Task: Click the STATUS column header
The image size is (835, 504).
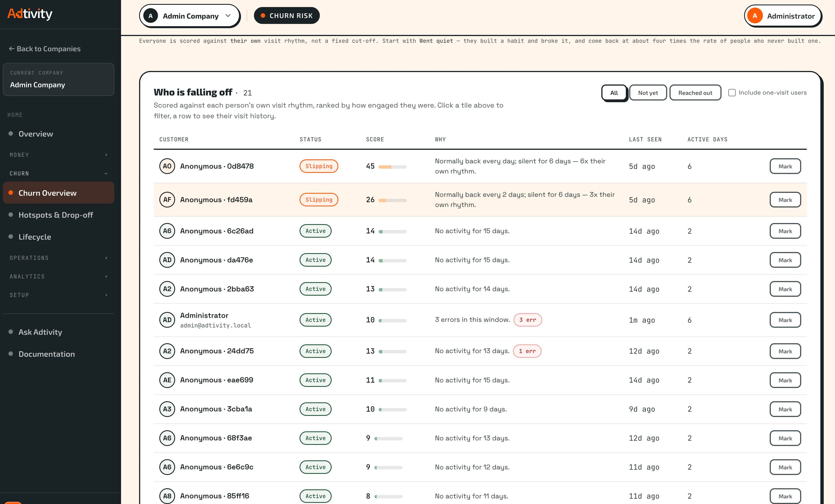Action: coord(311,139)
